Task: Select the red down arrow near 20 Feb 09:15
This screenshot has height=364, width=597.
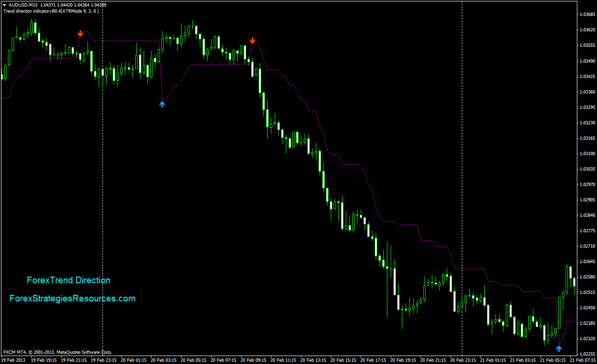Action: point(252,41)
